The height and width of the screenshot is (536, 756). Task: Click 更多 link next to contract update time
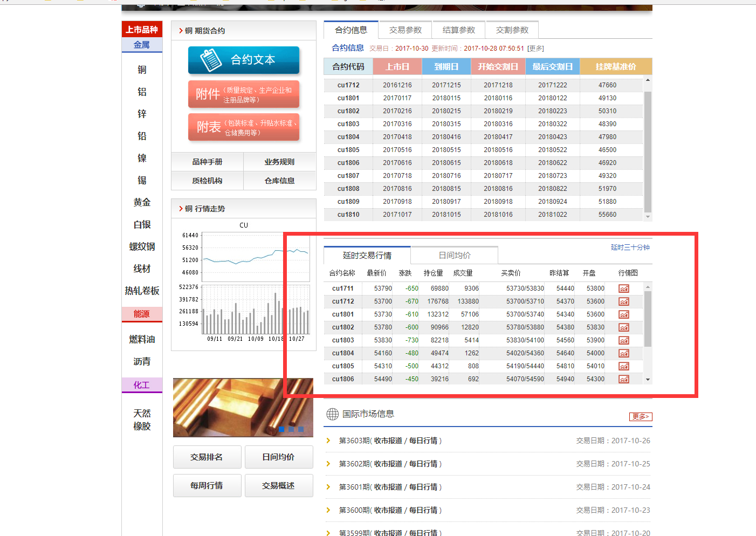pos(535,49)
